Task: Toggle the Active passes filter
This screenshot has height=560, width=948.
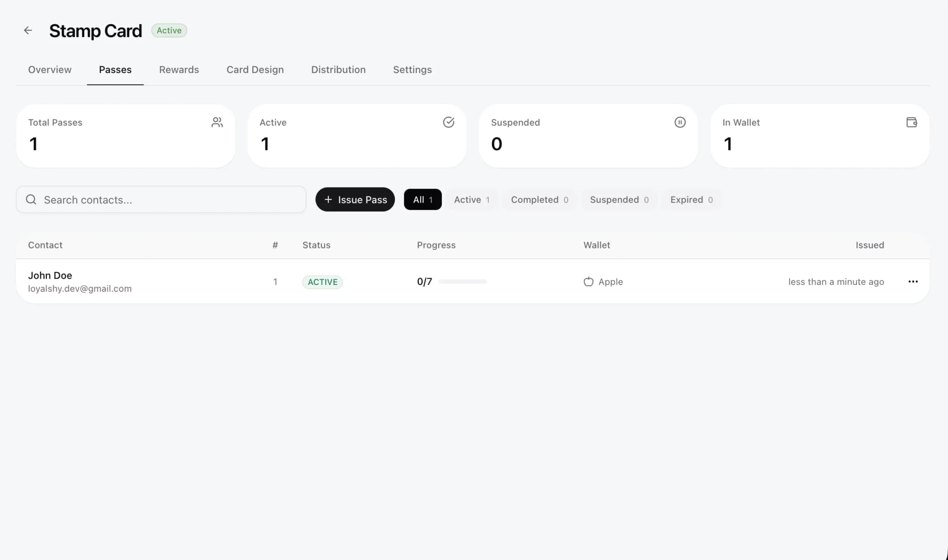Action: 472,200
